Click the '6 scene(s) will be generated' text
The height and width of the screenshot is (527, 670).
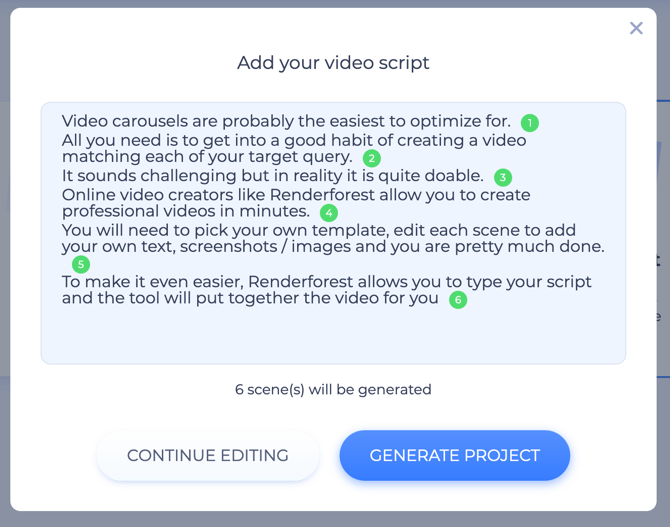[333, 389]
